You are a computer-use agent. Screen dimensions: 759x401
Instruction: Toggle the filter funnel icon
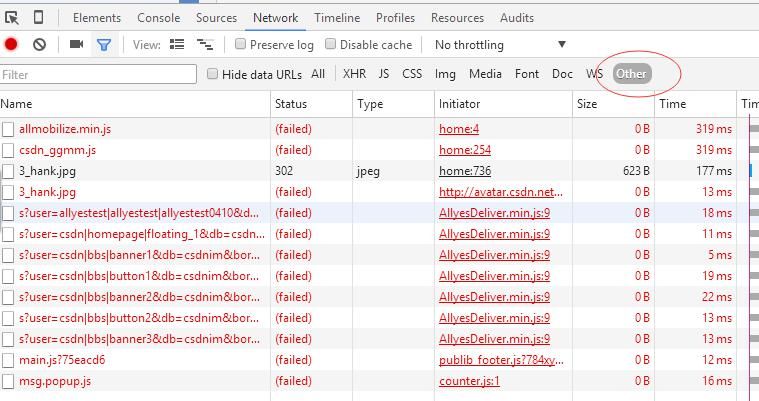[103, 44]
